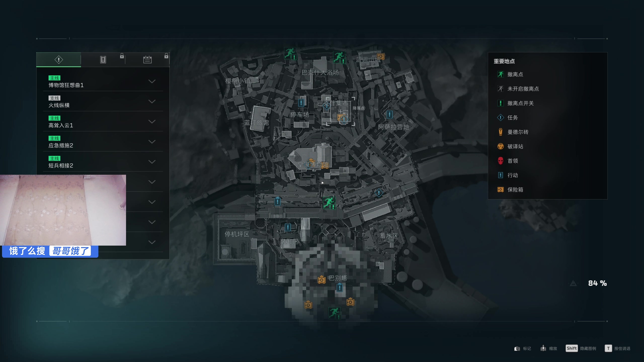Screen dimensions: 644x362
Task: Expand the 火线纵横 side quest
Action: tap(103, 102)
